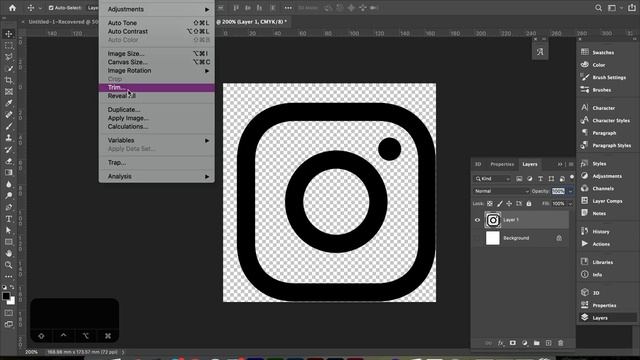640x360 pixels.
Task: Choose Image Size... menu item
Action: pos(156,53)
